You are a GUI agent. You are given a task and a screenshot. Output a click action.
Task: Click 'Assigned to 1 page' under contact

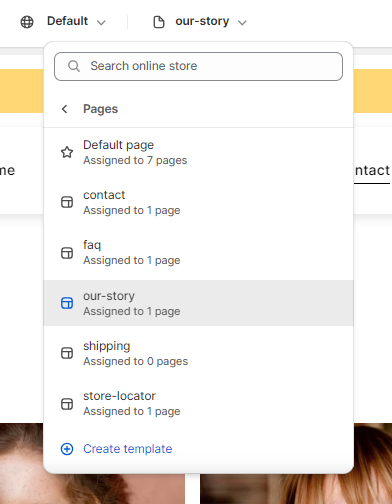132,210
